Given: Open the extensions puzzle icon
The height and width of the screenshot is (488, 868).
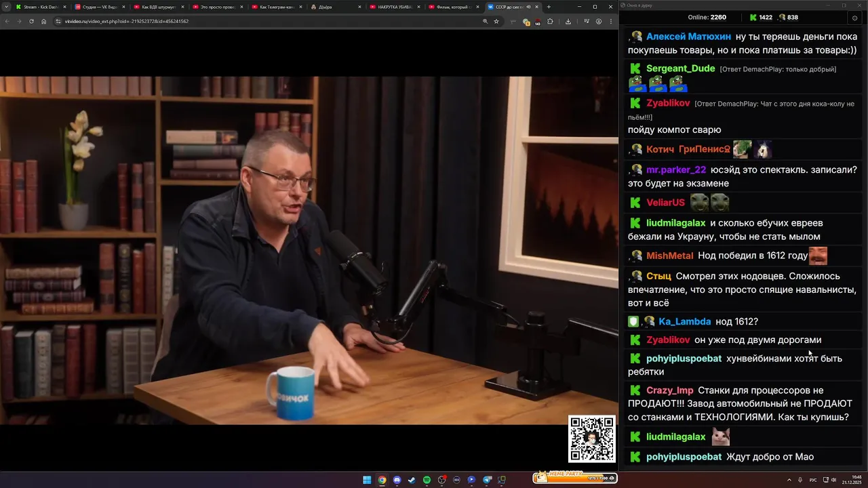Looking at the screenshot, I should click(550, 21).
